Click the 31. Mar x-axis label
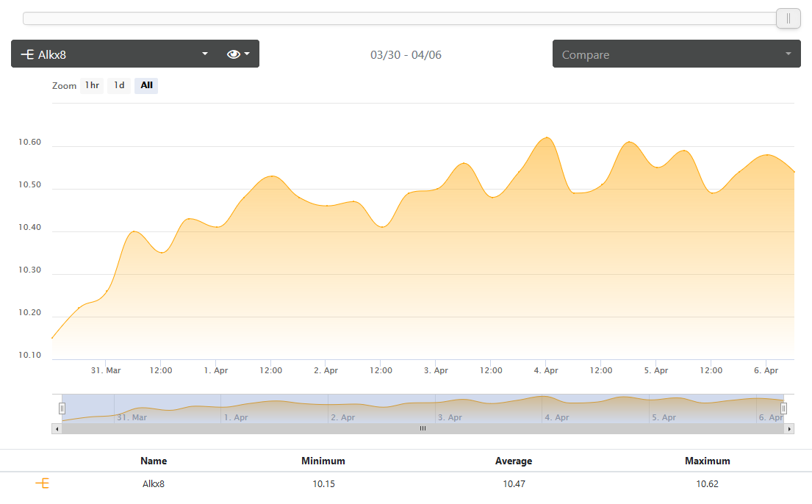812x504 pixels. click(x=106, y=370)
